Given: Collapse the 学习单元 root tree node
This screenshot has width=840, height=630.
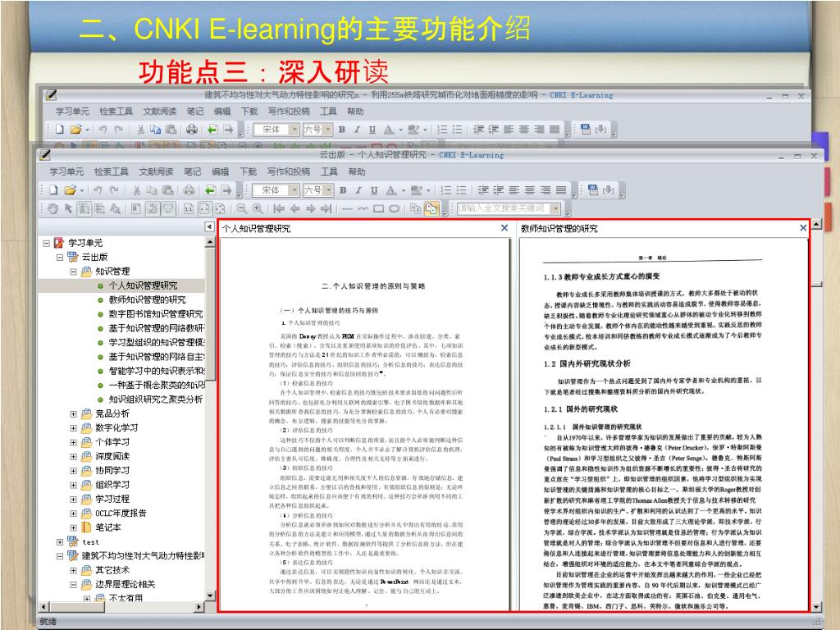Looking at the screenshot, I should tap(46, 243).
